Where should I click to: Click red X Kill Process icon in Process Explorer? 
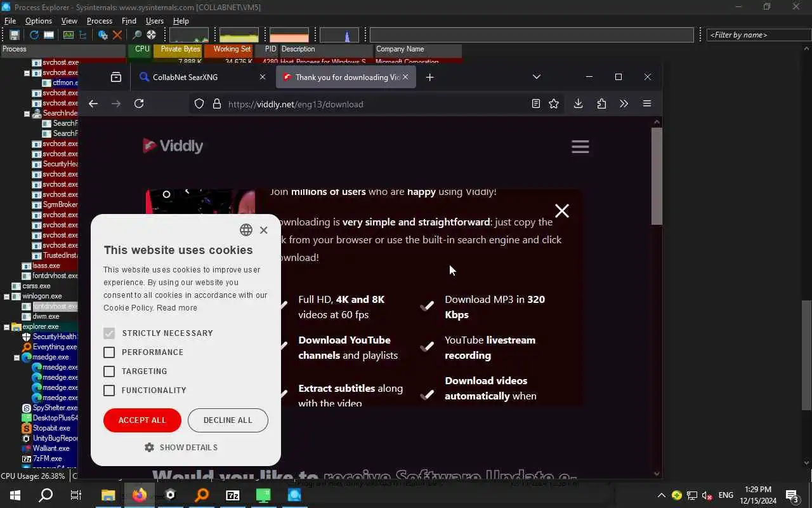click(117, 35)
